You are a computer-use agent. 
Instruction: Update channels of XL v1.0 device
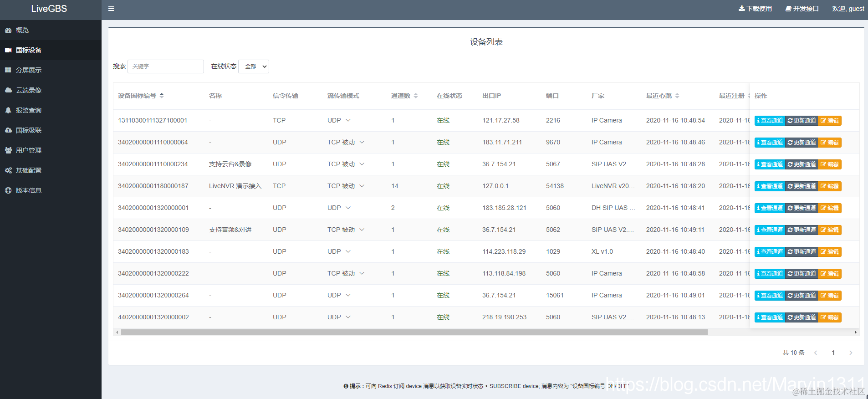(802, 252)
